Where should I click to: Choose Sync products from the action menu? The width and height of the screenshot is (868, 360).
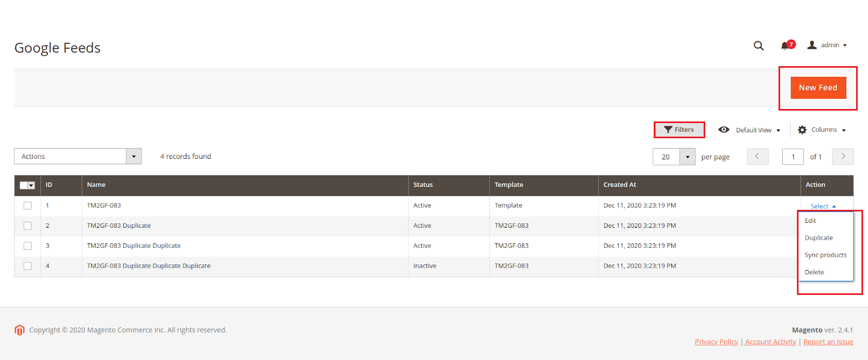[826, 255]
